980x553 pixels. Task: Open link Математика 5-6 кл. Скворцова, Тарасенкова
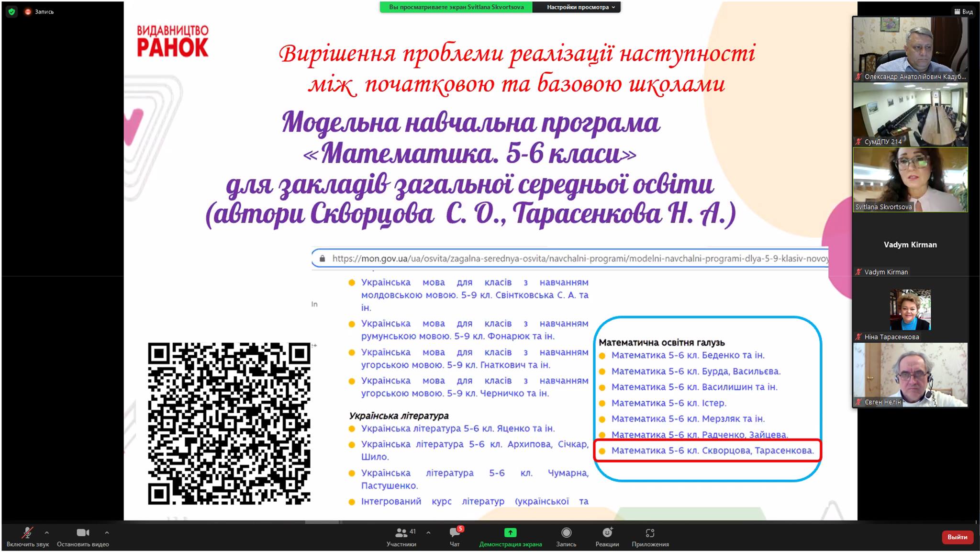(x=713, y=451)
